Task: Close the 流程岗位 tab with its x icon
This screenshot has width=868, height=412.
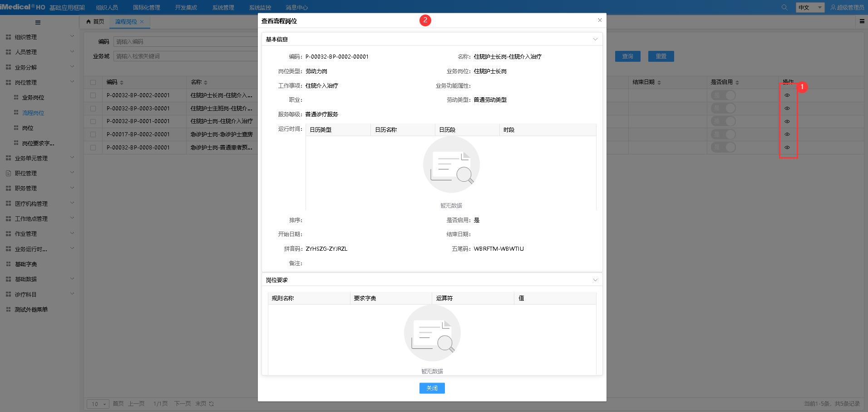Action: 142,22
